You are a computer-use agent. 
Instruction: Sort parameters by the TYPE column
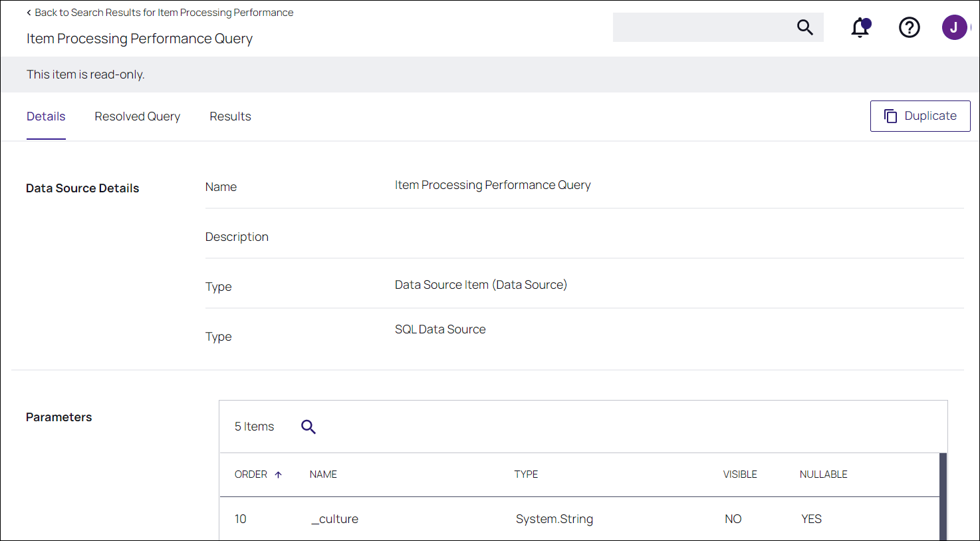click(526, 474)
